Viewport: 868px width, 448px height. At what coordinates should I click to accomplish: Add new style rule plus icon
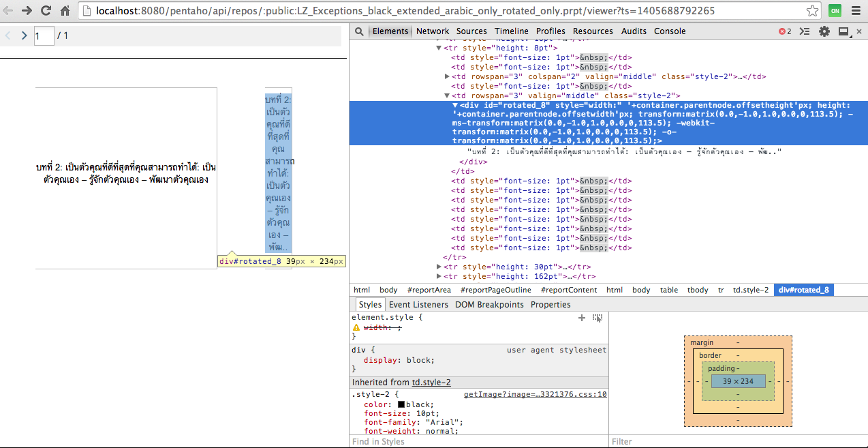click(x=582, y=318)
